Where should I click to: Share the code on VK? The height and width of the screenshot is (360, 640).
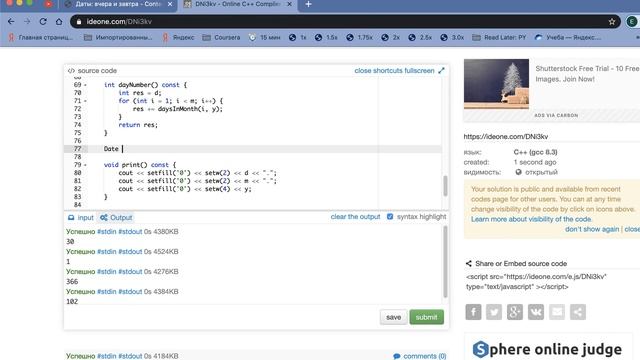point(536,312)
